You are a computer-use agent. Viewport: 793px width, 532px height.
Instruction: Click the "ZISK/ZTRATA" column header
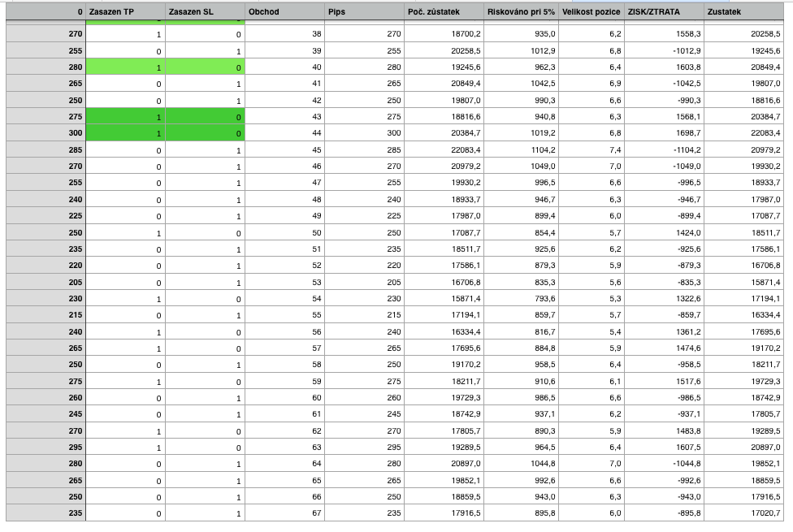click(x=664, y=11)
